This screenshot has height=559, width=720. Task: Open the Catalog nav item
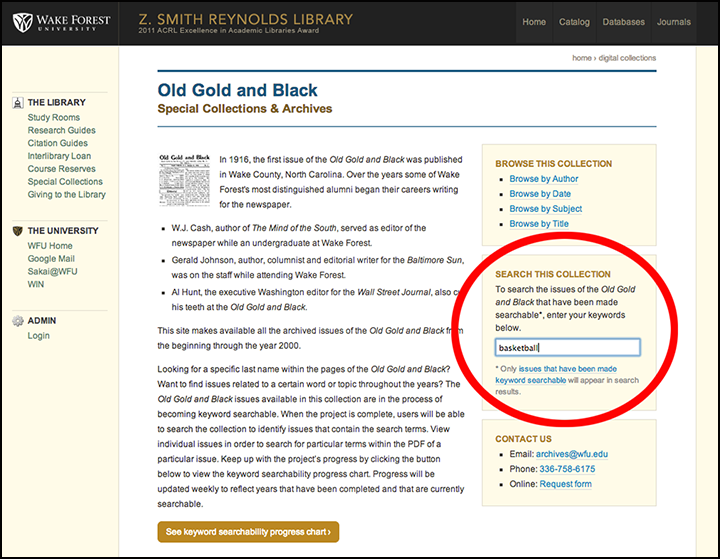[x=574, y=22]
